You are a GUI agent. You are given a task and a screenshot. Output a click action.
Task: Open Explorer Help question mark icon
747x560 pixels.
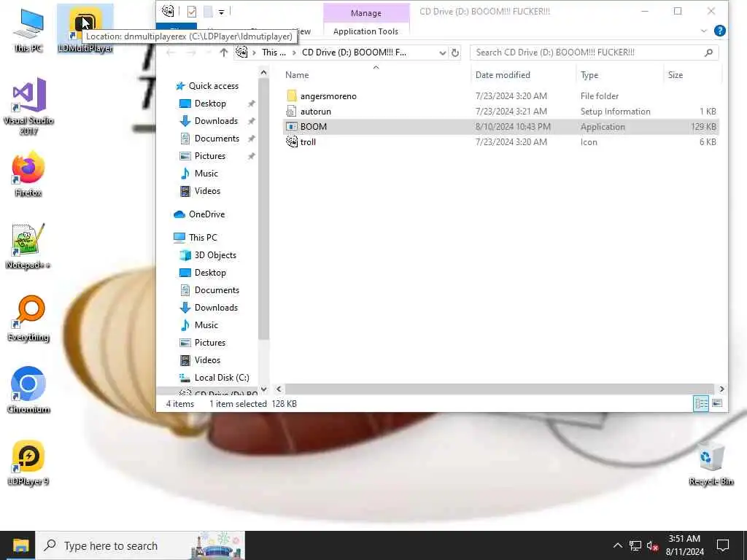coord(720,31)
